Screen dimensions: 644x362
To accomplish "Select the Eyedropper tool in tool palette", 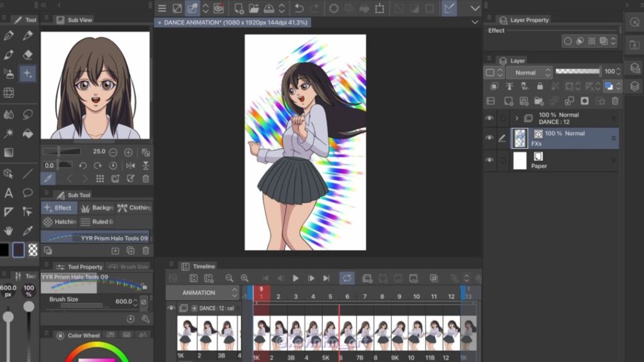I will [28, 231].
